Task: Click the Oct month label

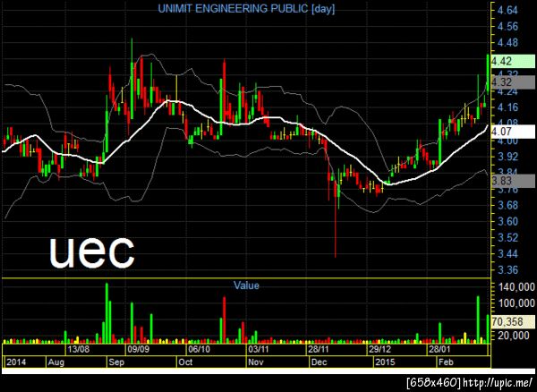Action: click(185, 362)
